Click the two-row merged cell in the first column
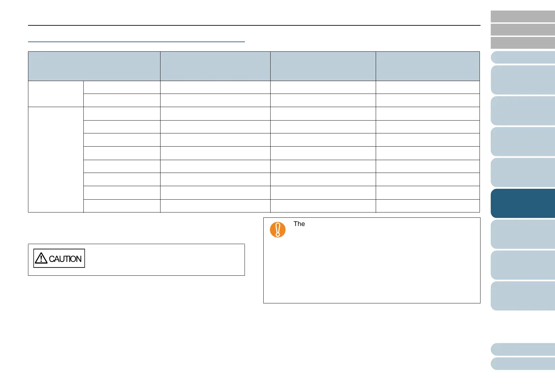This screenshot has width=555, height=392. (56, 94)
